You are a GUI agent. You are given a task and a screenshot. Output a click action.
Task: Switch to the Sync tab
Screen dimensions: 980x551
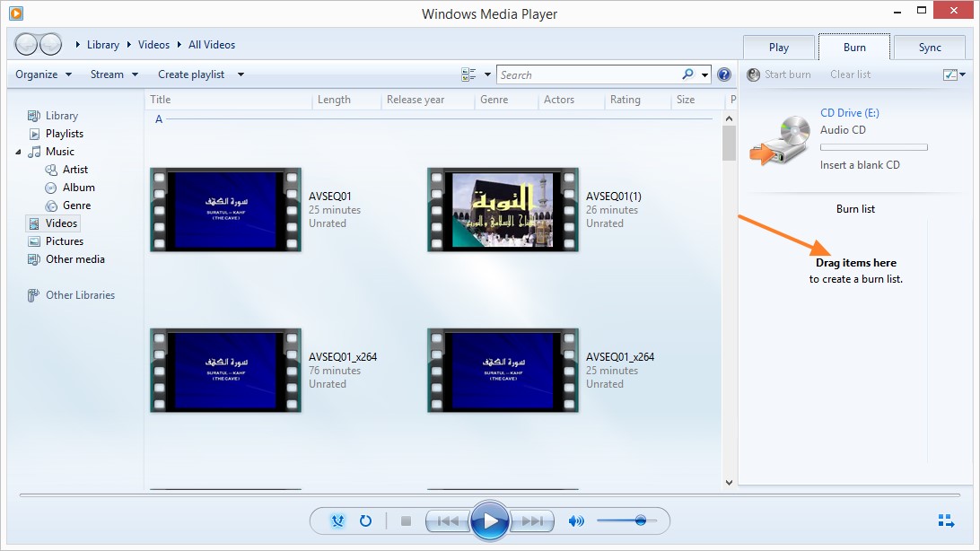point(930,48)
